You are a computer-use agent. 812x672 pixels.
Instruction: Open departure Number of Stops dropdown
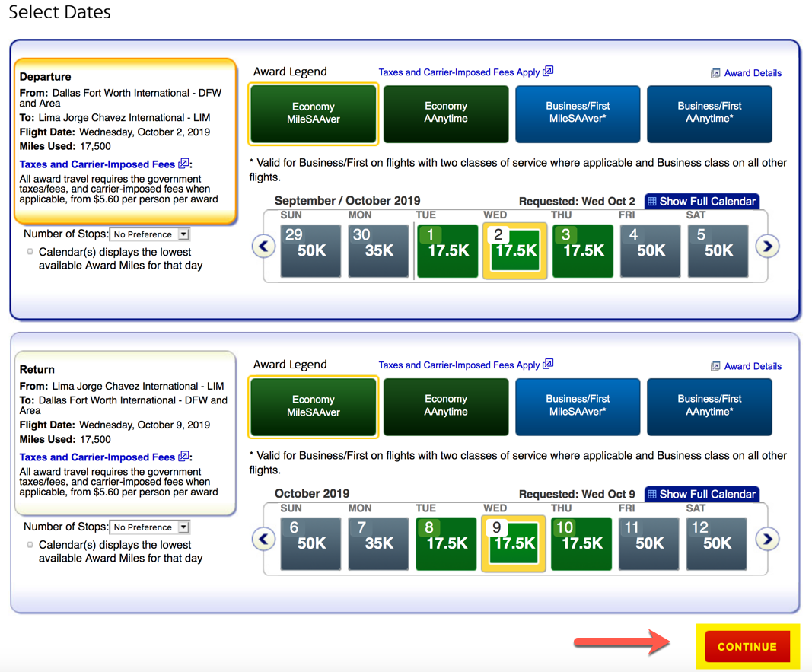[150, 234]
